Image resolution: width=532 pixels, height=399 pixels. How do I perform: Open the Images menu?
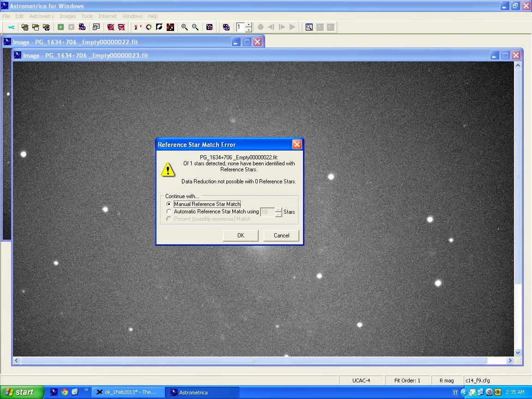[67, 16]
